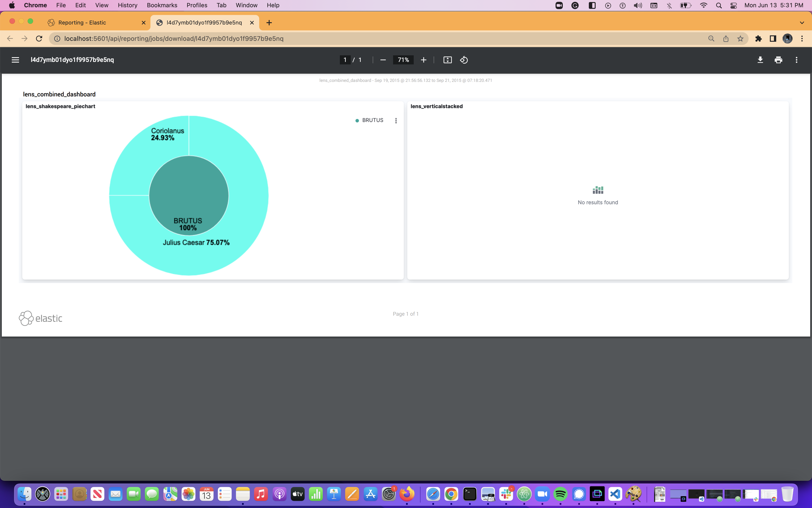
Task: Download the PDF report
Action: (760, 60)
